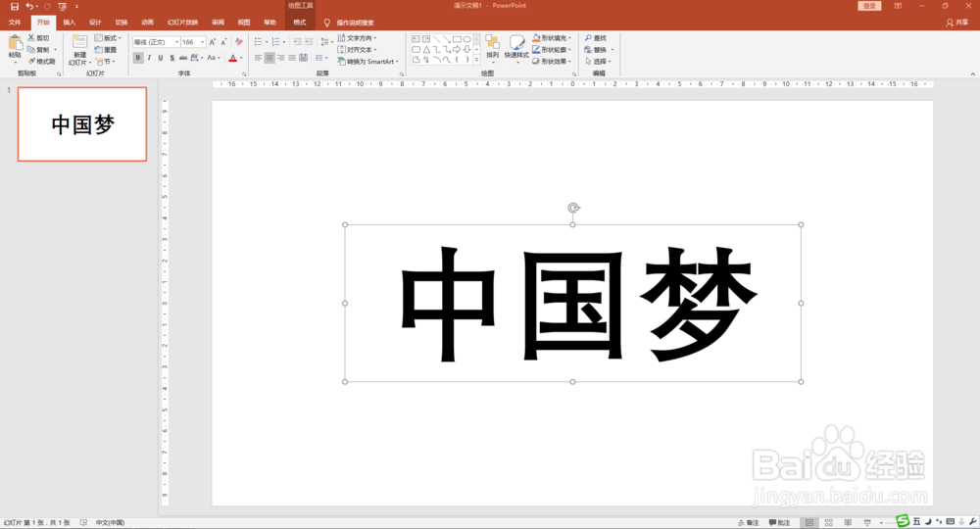Click the Find (查找) button
The image size is (980, 529).
coord(595,38)
